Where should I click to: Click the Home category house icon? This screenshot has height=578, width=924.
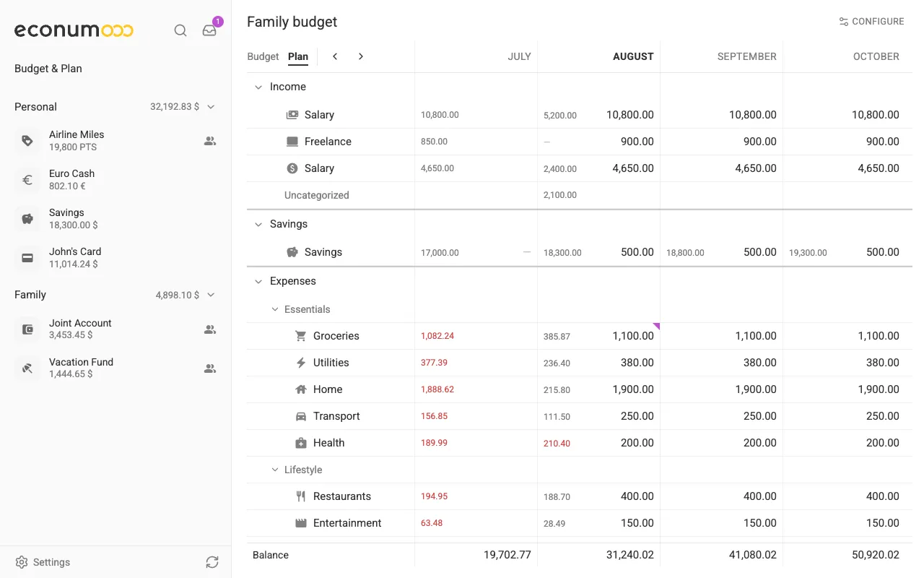(x=301, y=389)
